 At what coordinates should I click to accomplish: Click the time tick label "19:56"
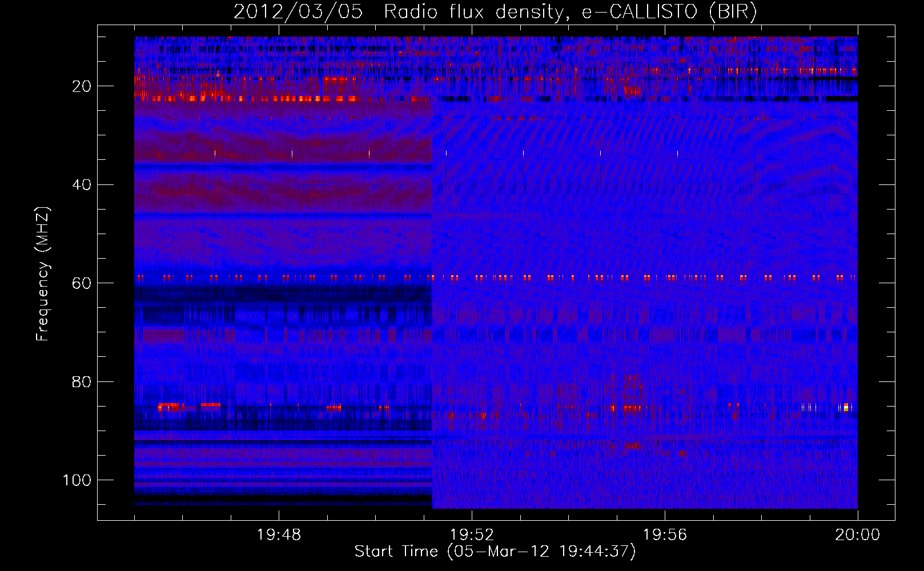click(x=665, y=535)
